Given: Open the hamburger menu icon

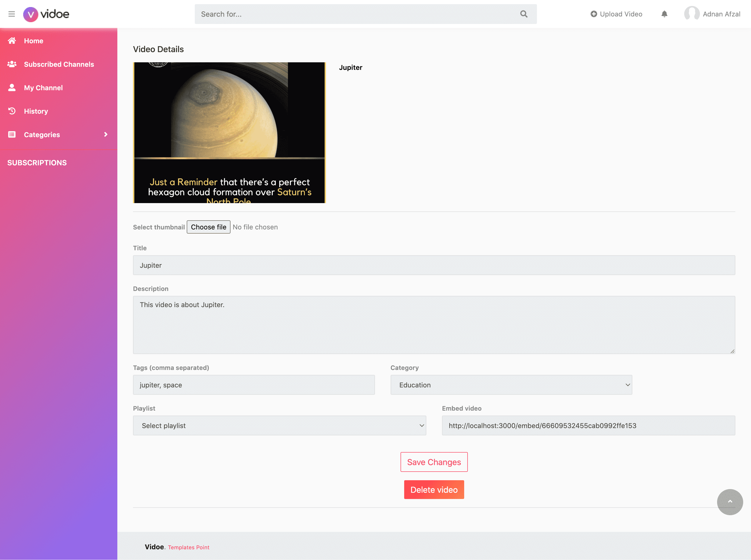Looking at the screenshot, I should (11, 14).
